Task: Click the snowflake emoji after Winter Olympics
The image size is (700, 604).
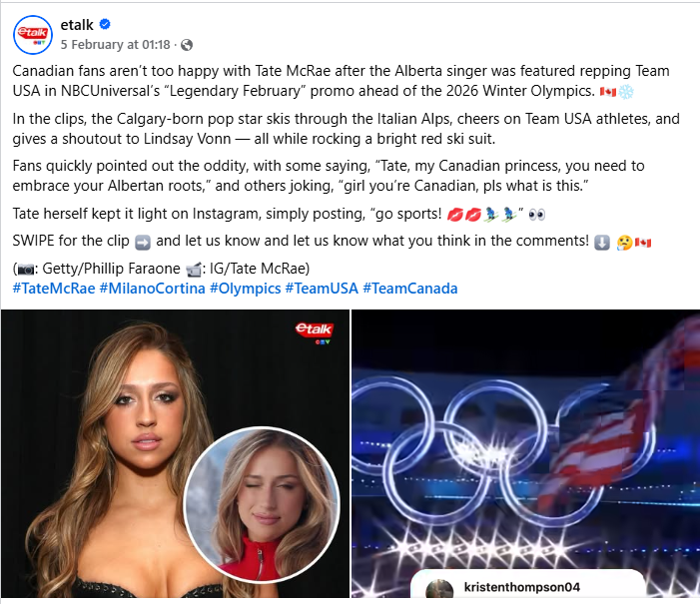Action: coord(626,92)
